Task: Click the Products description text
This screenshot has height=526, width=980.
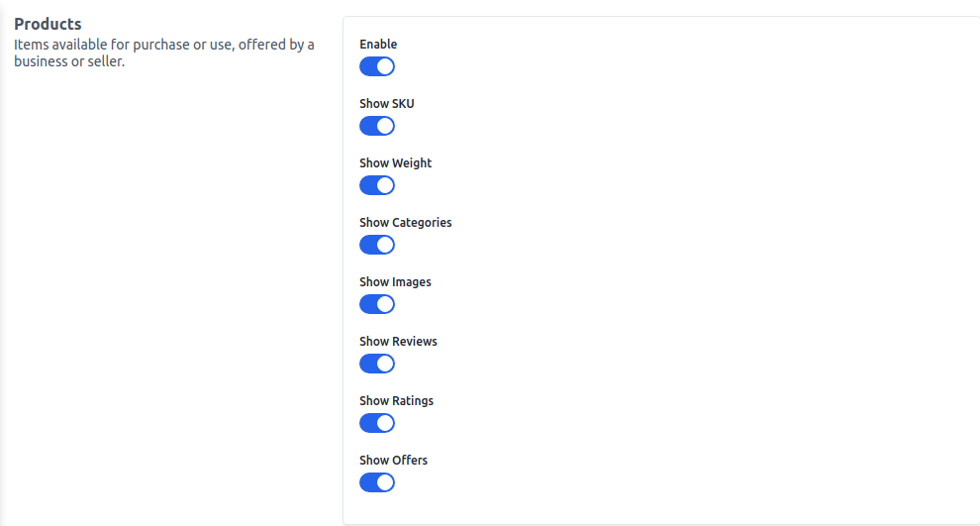Action: tap(163, 53)
